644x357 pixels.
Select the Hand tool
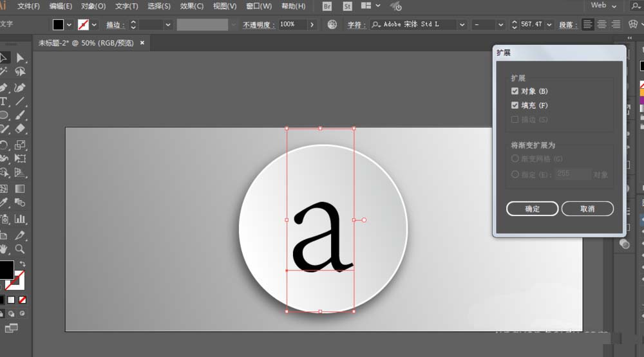pos(4,249)
